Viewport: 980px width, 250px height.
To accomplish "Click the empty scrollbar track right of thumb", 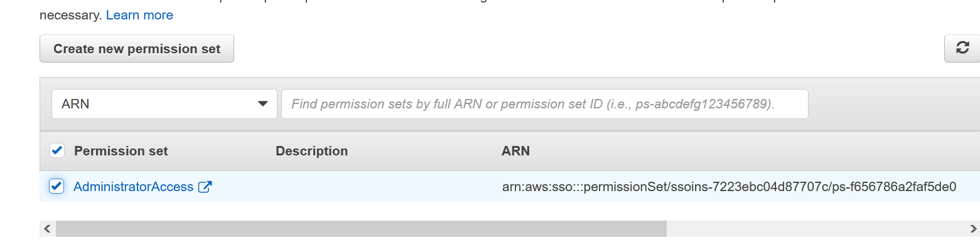I will click(x=816, y=229).
